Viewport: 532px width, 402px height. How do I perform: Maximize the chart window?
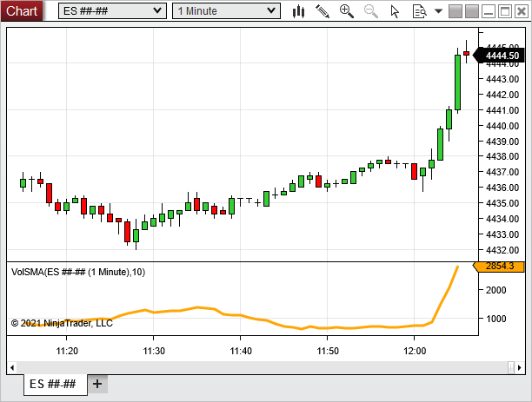point(503,11)
